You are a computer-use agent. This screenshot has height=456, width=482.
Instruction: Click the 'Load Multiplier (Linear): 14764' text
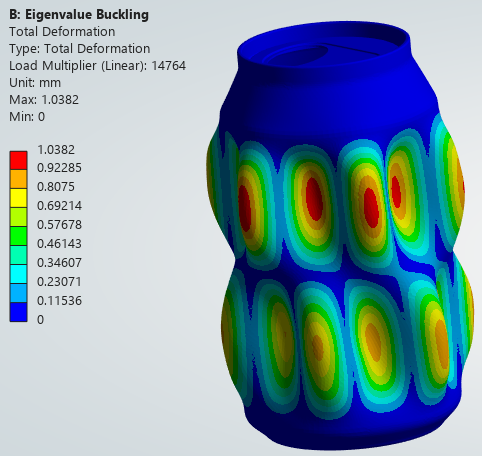97,66
